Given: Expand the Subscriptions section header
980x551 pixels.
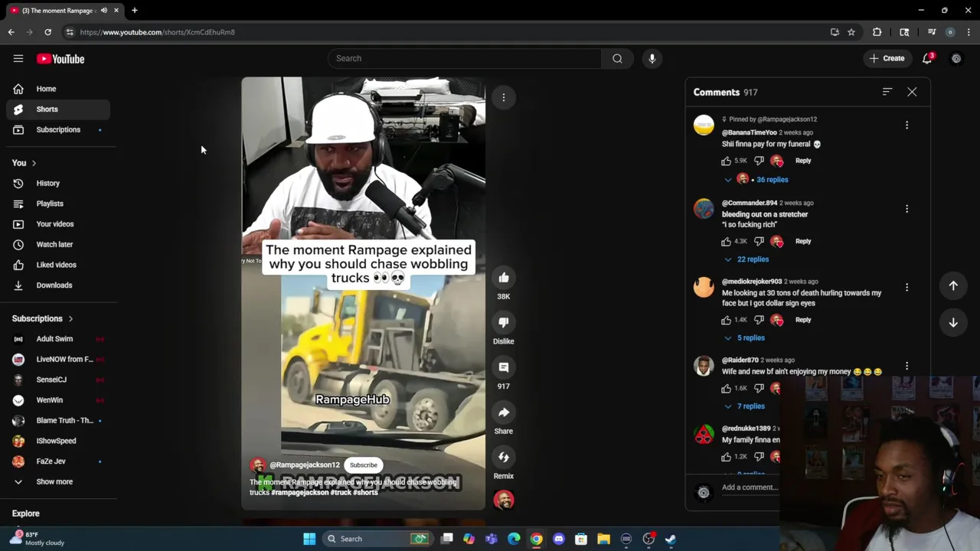Looking at the screenshot, I should click(43, 318).
